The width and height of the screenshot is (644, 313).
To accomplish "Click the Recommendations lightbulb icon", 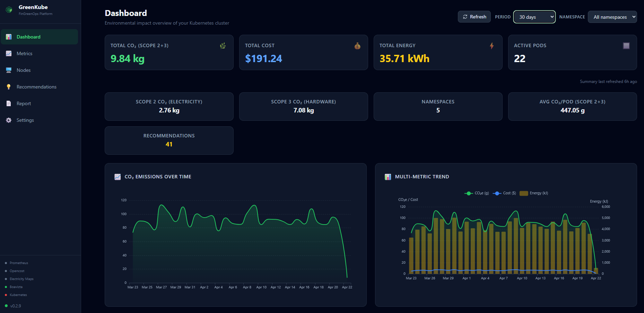I will 9,87.
